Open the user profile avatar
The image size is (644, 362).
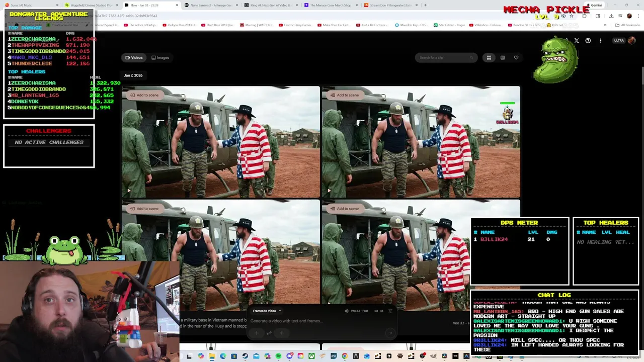point(632,41)
